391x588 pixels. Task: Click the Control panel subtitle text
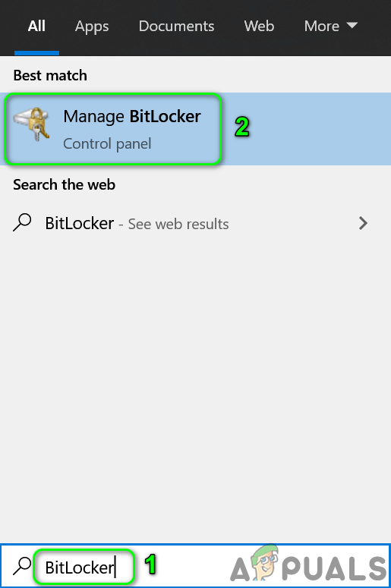107,143
